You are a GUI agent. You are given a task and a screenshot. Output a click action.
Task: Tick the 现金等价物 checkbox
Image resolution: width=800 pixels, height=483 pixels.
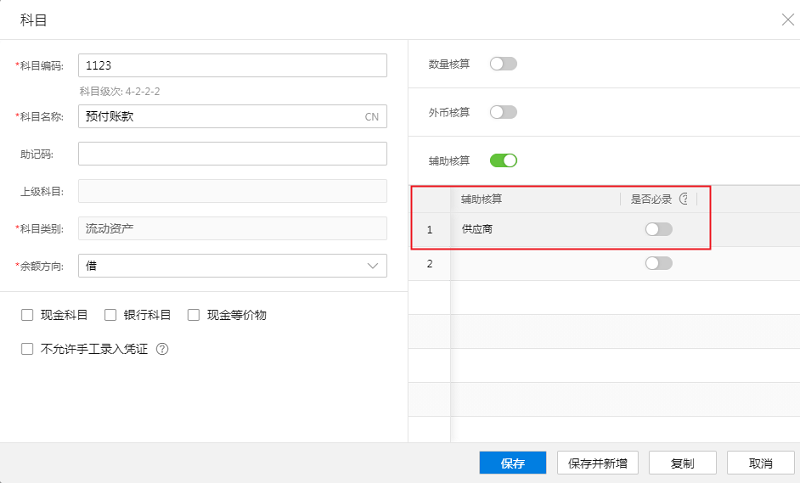tap(193, 315)
